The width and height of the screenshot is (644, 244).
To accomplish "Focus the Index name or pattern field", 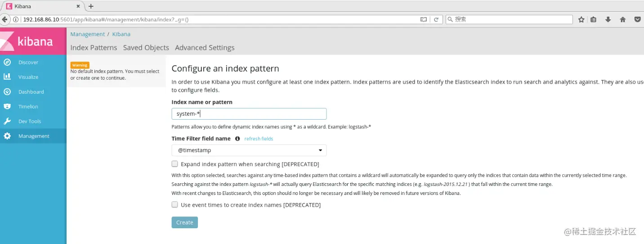I will pos(249,114).
